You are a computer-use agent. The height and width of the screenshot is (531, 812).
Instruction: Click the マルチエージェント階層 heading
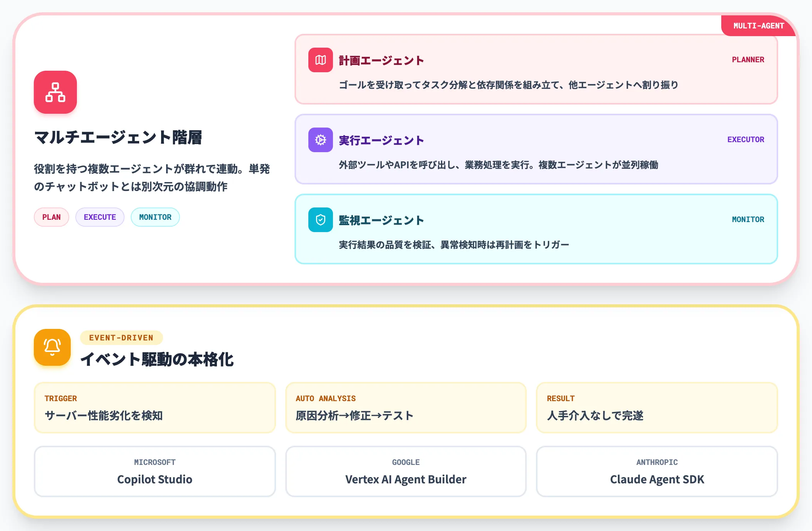coord(118,137)
